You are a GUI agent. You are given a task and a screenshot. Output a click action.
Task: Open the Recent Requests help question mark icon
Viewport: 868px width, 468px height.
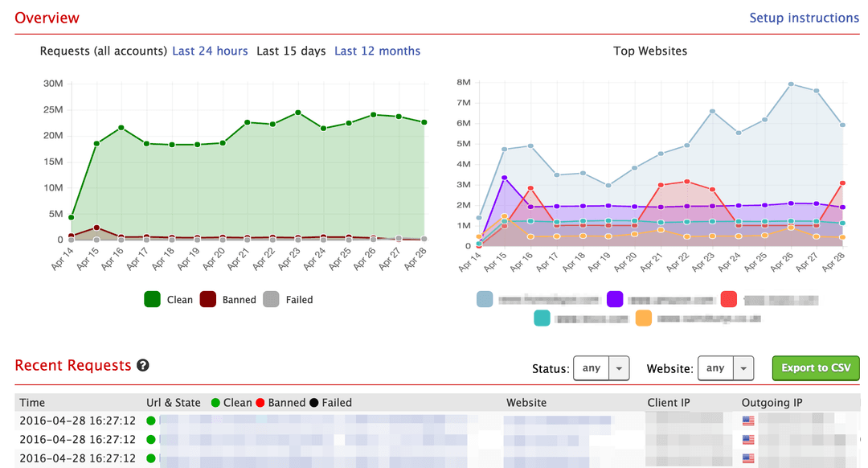(143, 366)
